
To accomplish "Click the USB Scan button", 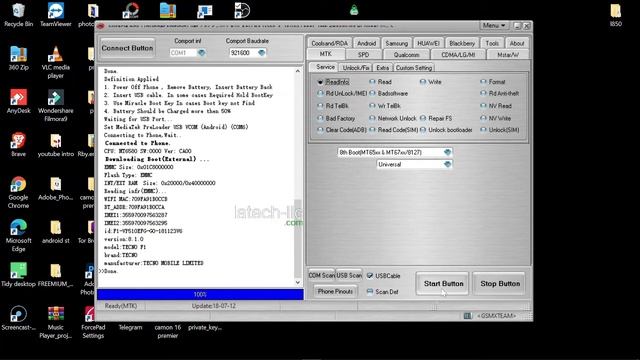I will 349,276.
